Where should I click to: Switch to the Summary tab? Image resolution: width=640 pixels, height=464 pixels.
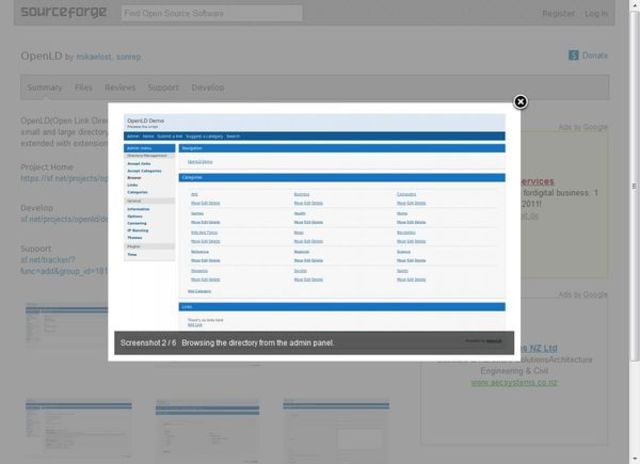click(x=44, y=87)
